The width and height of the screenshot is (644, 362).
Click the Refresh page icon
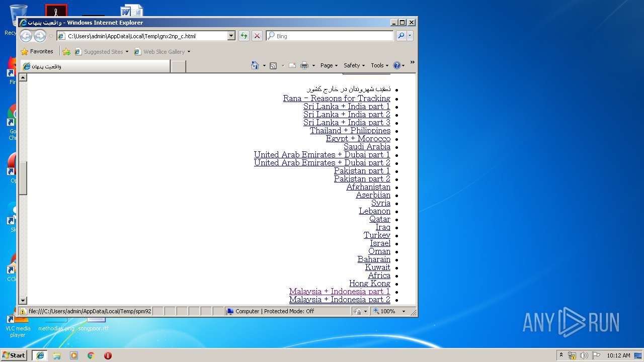click(x=244, y=36)
